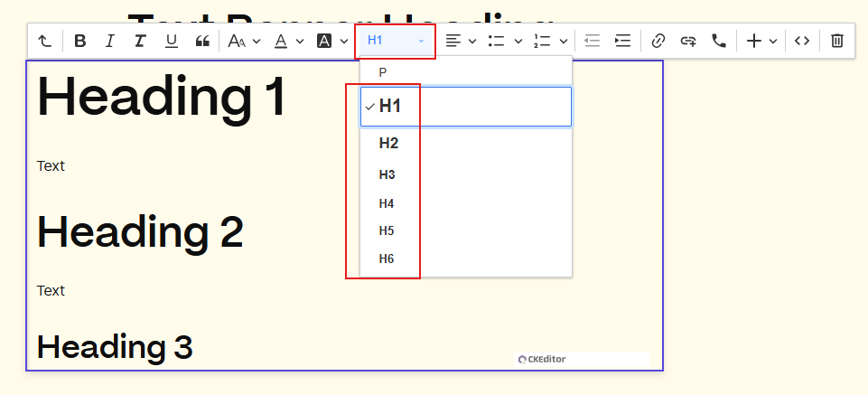
Task: Choose H6 from the heading list
Action: [465, 259]
